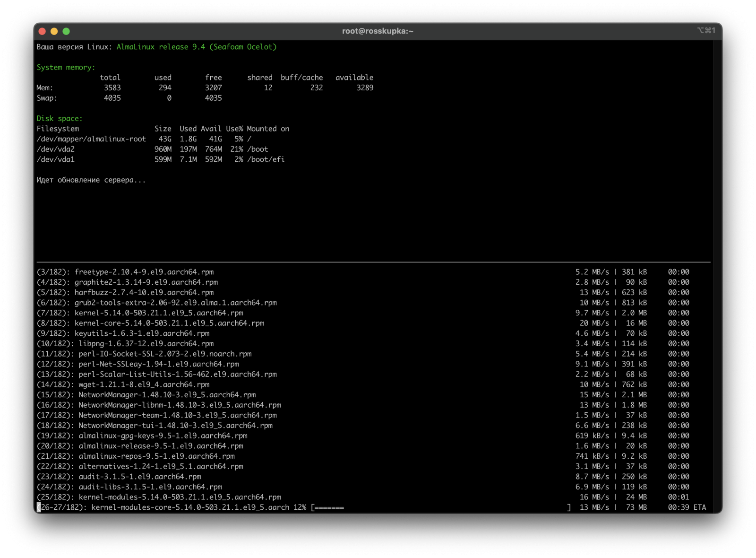
Task: Click the almalinux-repos-9.5-1 package name
Action: pyautogui.click(x=157, y=456)
